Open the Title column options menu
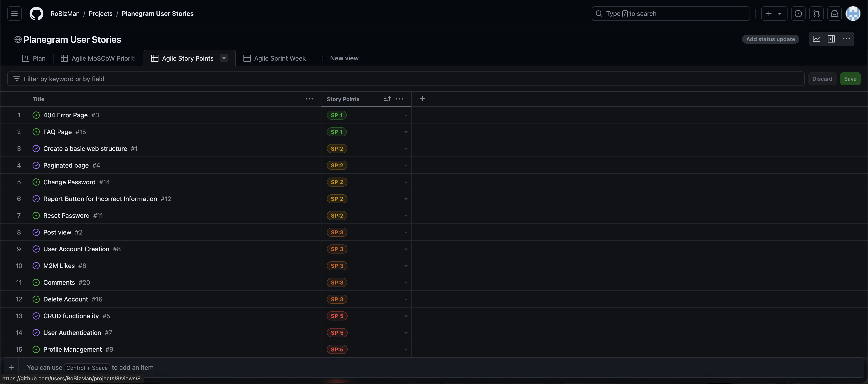This screenshot has width=868, height=384. 309,99
